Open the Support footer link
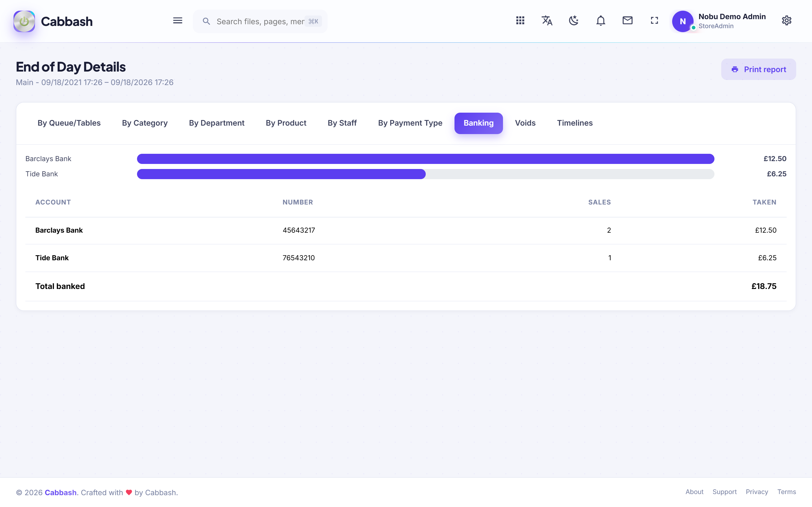Screen dimensions: 812x507 tap(724, 492)
